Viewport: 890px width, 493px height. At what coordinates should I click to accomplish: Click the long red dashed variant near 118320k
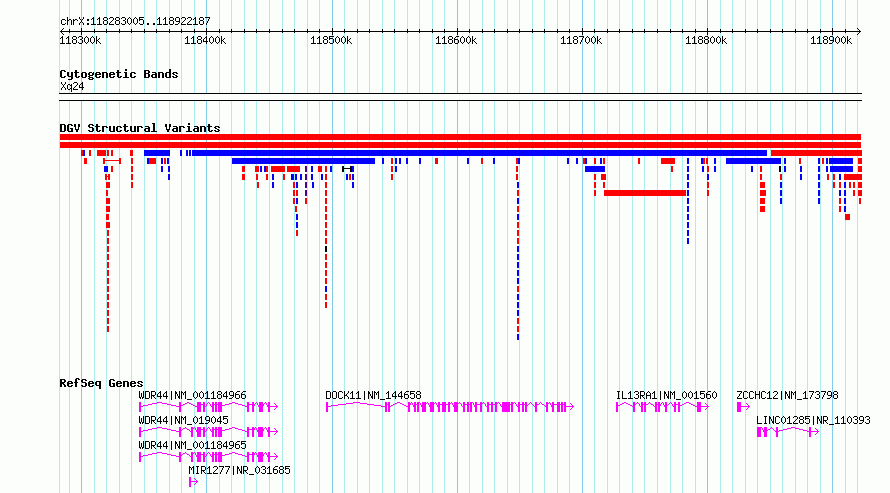pyautogui.click(x=108, y=252)
